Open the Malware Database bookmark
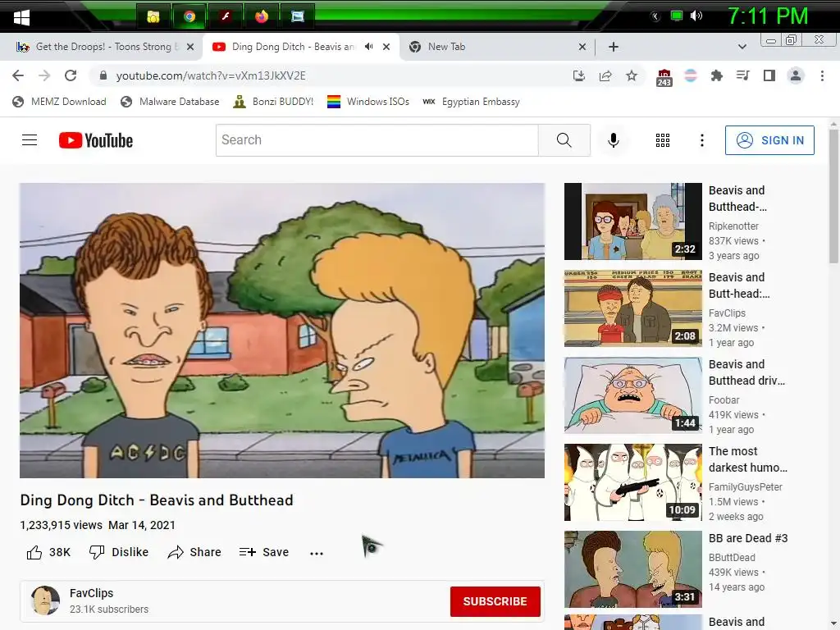This screenshot has height=630, width=840. [x=170, y=102]
